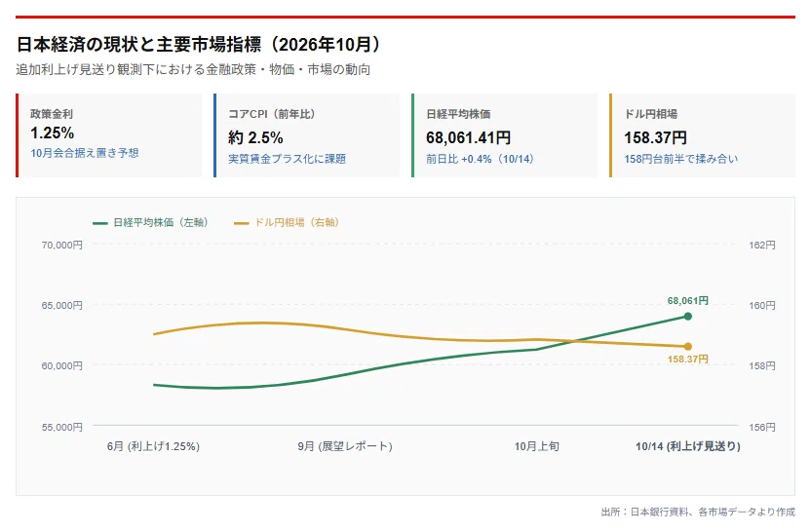Click the 162円 right axis label
Screen dimensions: 811x532
coord(762,246)
